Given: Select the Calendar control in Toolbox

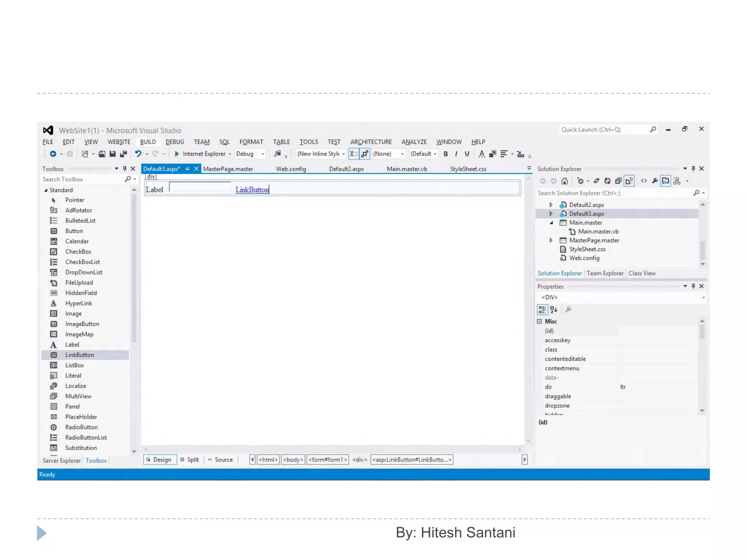Looking at the screenshot, I should [77, 241].
